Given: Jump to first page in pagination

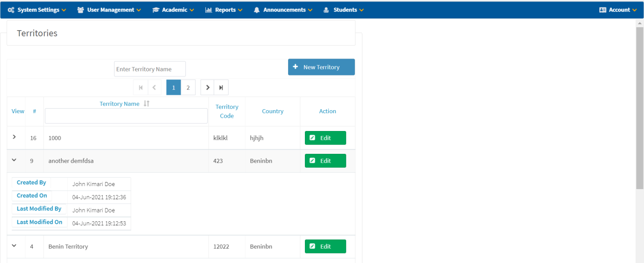Looking at the screenshot, I should pyautogui.click(x=141, y=87).
